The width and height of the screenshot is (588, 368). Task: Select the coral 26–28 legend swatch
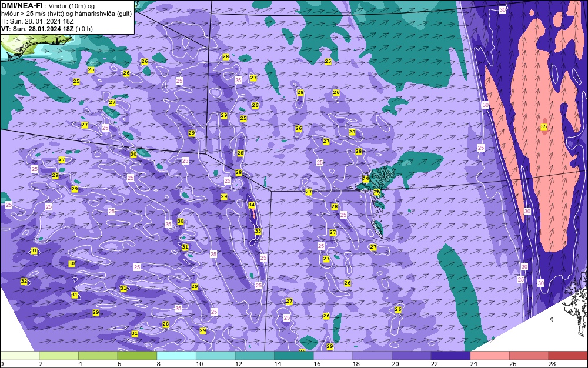coord(529,356)
